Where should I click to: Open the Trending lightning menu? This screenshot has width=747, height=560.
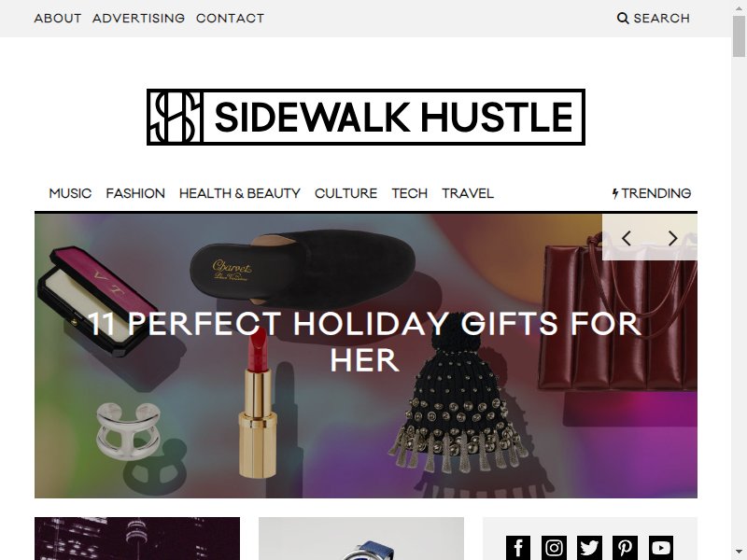point(652,193)
